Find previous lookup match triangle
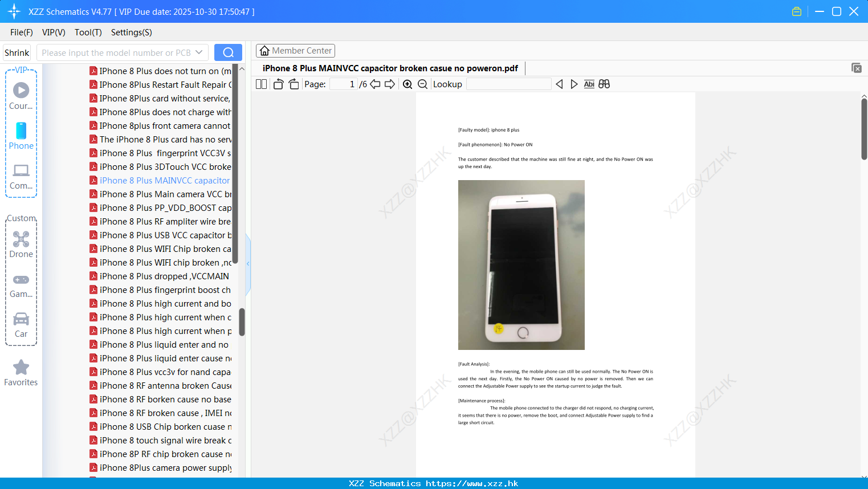868x489 pixels. pos(559,84)
